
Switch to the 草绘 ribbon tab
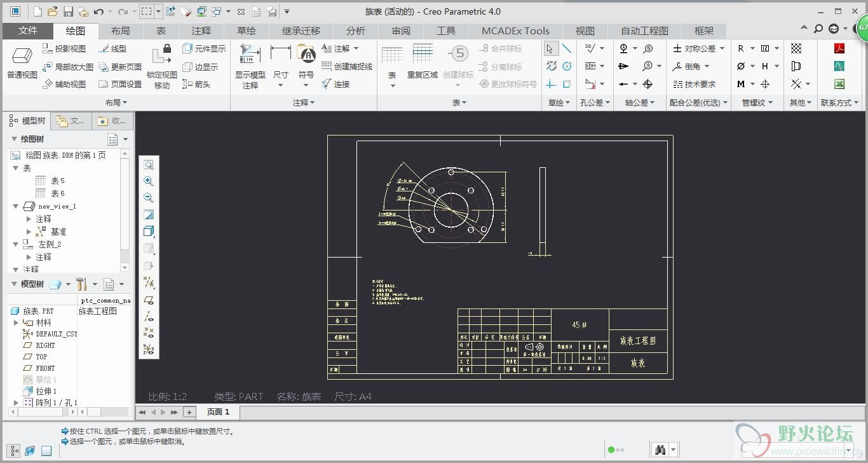click(x=247, y=31)
